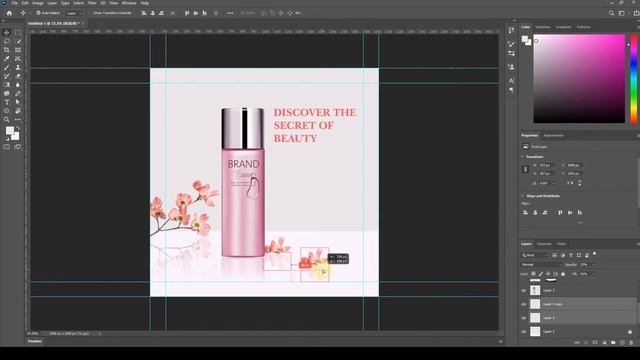Screen dimensions: 640x360
Task: Click align bottom edges in Properties panel
Action: coord(580,212)
